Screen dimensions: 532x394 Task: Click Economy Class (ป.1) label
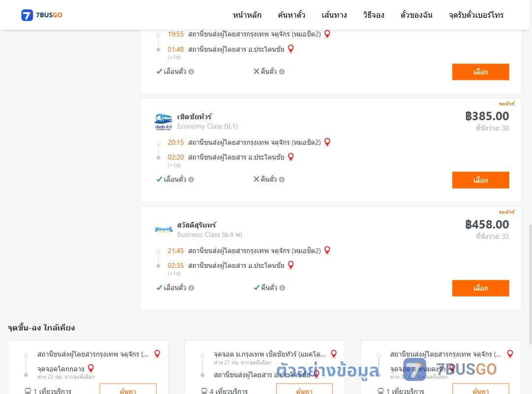click(x=207, y=126)
